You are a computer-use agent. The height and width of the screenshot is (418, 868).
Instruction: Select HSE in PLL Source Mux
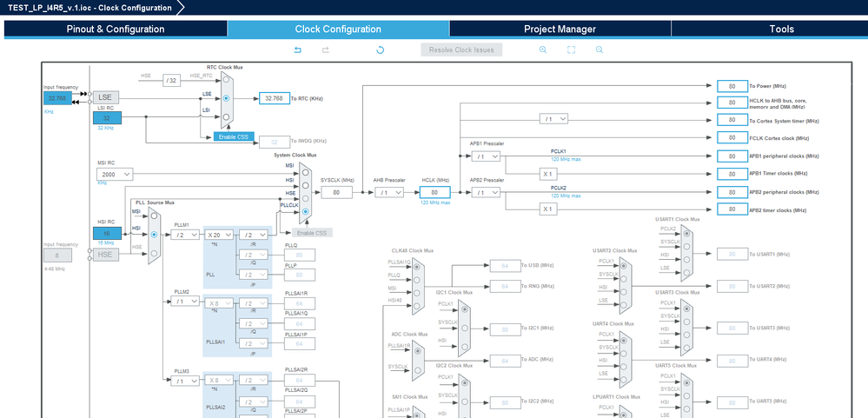pos(155,253)
